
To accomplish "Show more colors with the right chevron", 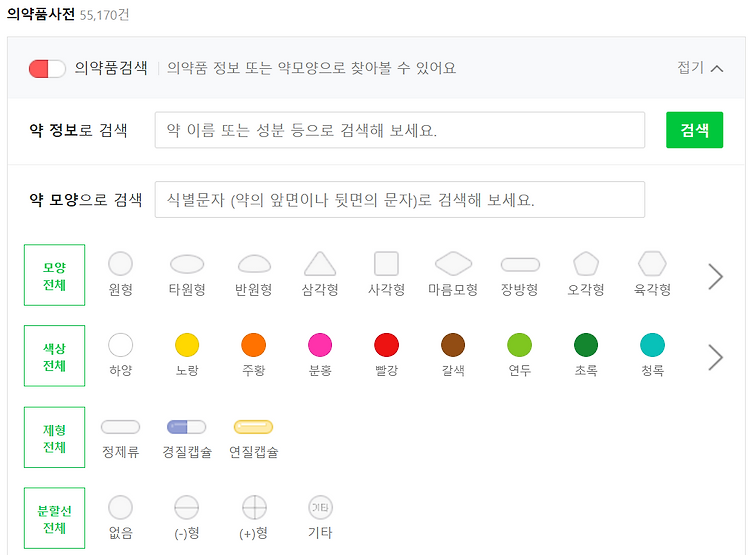I will coord(715,357).
